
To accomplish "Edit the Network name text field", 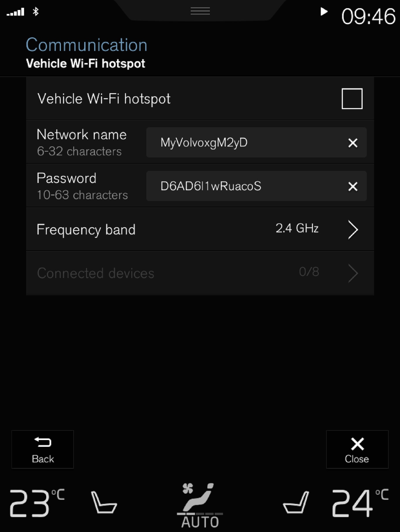I will [246, 143].
